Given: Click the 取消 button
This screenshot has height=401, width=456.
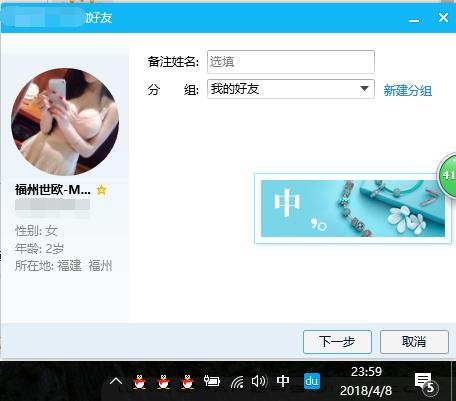Looking at the screenshot, I should tap(414, 342).
